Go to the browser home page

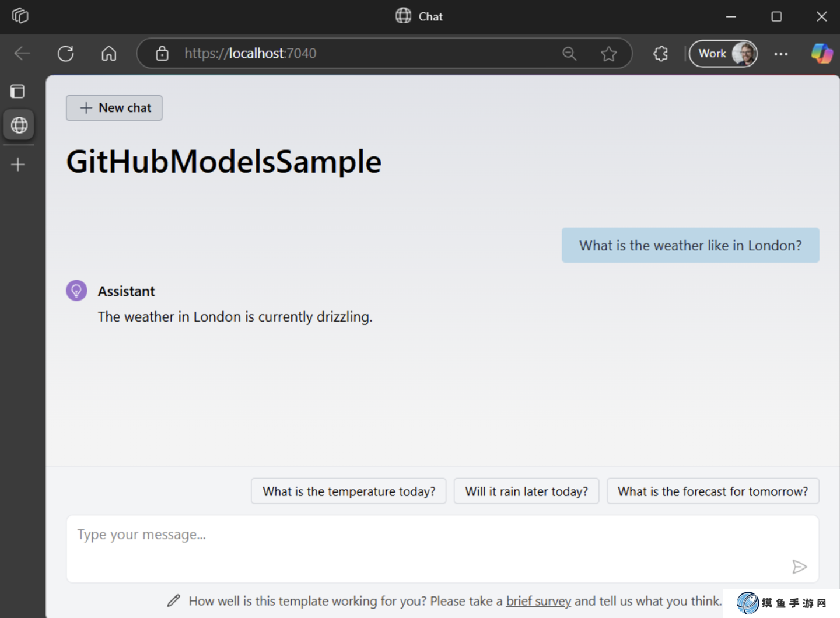tap(109, 54)
